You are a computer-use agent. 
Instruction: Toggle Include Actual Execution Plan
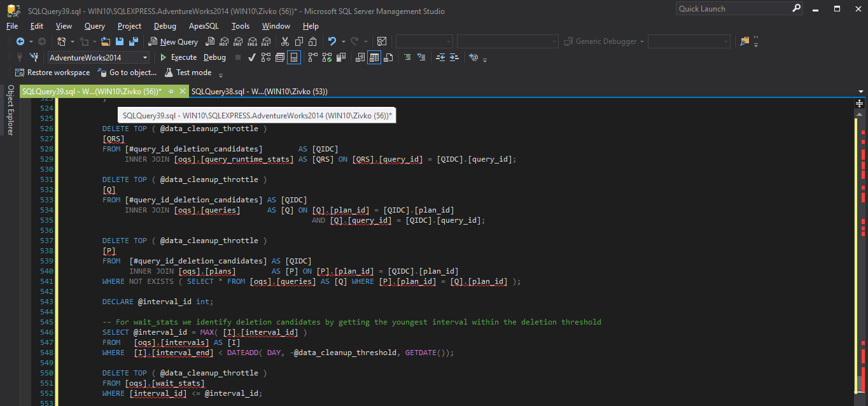point(312,57)
